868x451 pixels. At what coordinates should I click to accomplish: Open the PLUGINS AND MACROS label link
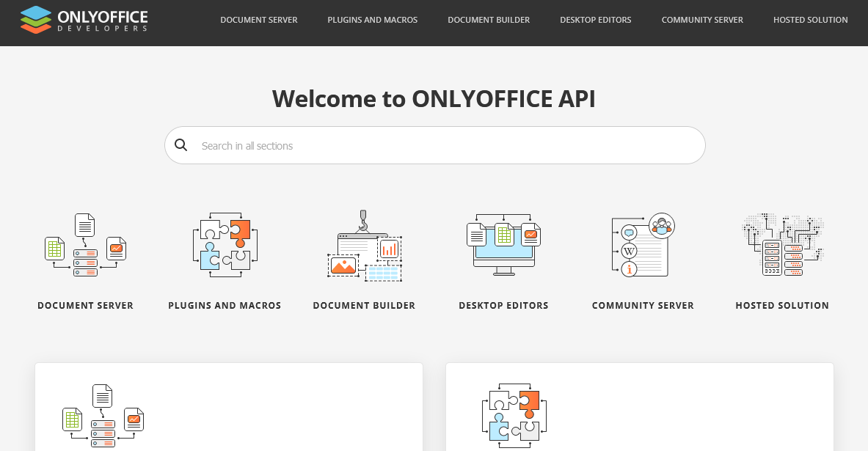(225, 306)
